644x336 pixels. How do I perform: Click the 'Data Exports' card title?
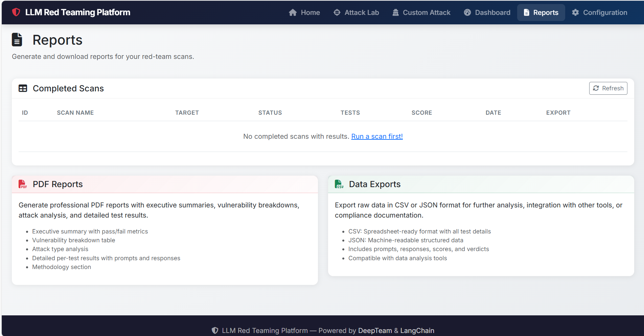[375, 184]
